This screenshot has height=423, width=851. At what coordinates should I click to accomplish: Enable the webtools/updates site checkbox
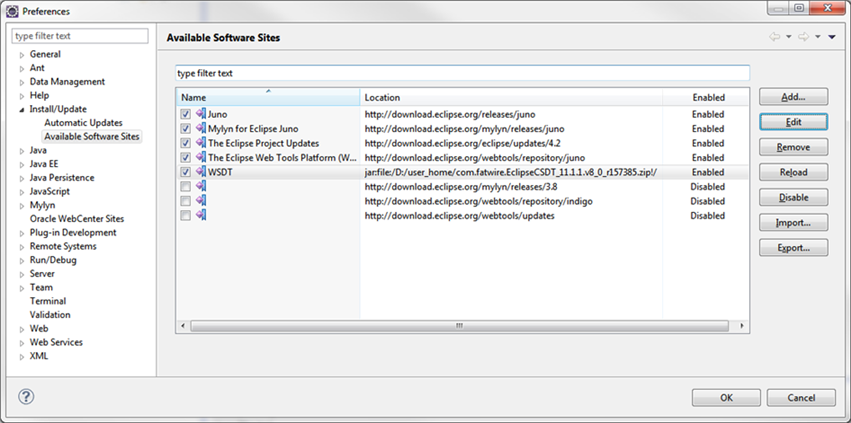point(186,216)
